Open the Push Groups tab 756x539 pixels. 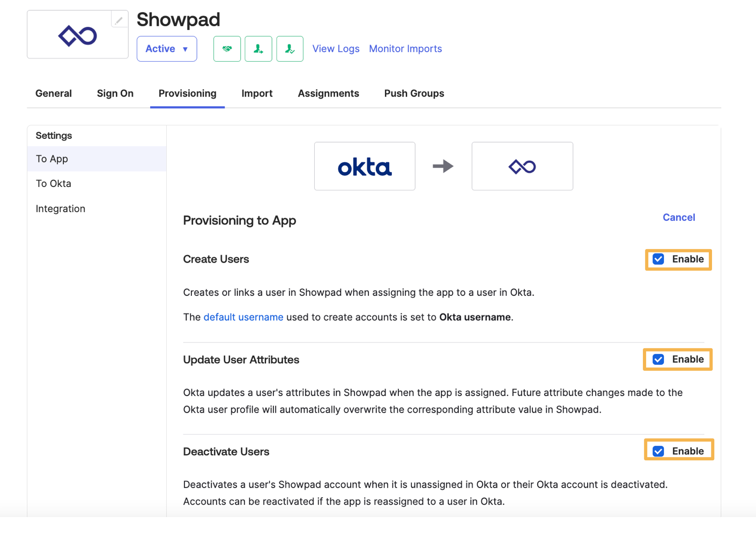(414, 93)
